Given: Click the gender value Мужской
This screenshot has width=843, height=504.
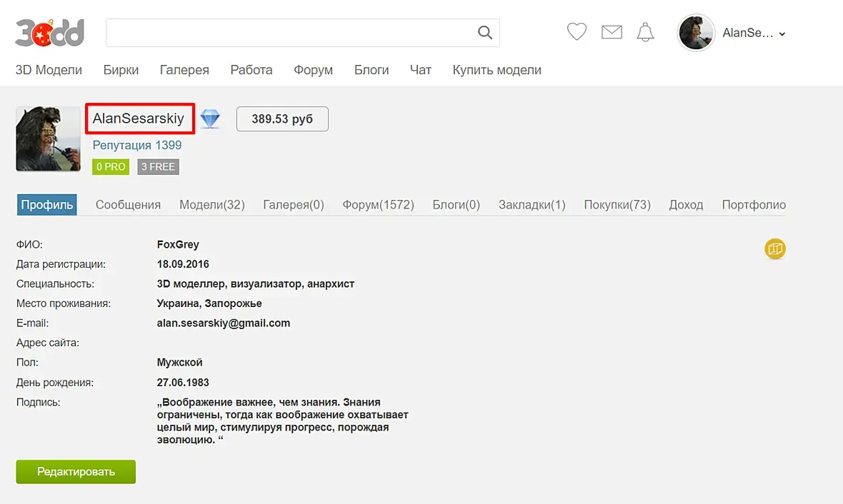Looking at the screenshot, I should click(179, 363).
